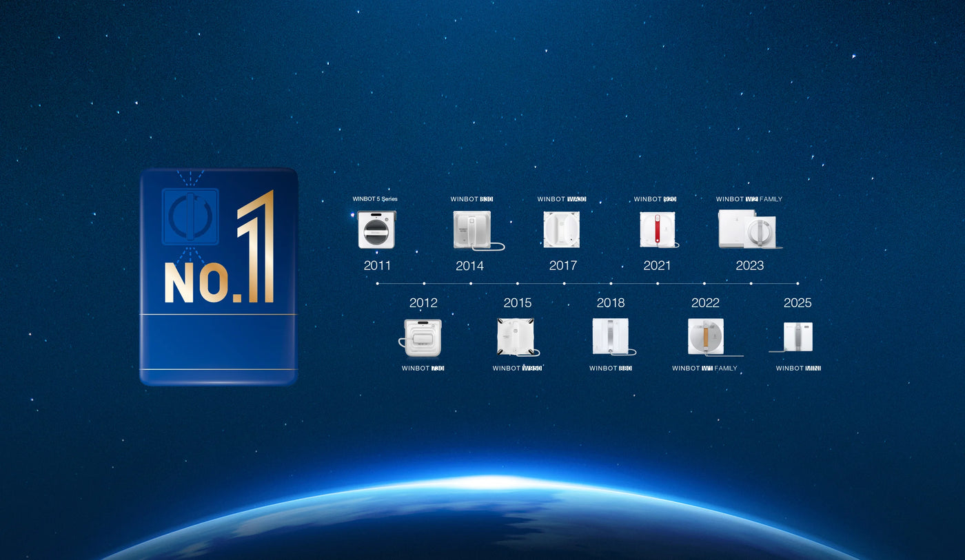The image size is (965, 560).
Task: Click the WINBOT MINI product image
Action: coord(797,337)
